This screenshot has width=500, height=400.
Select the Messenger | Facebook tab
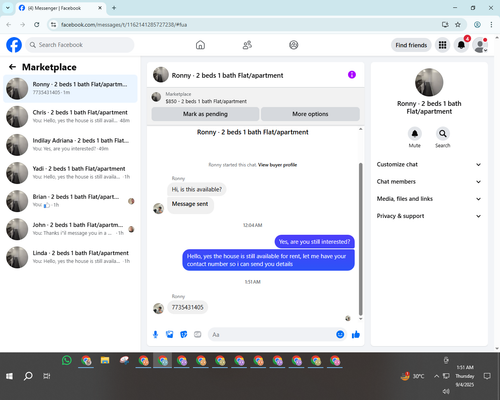(60, 8)
